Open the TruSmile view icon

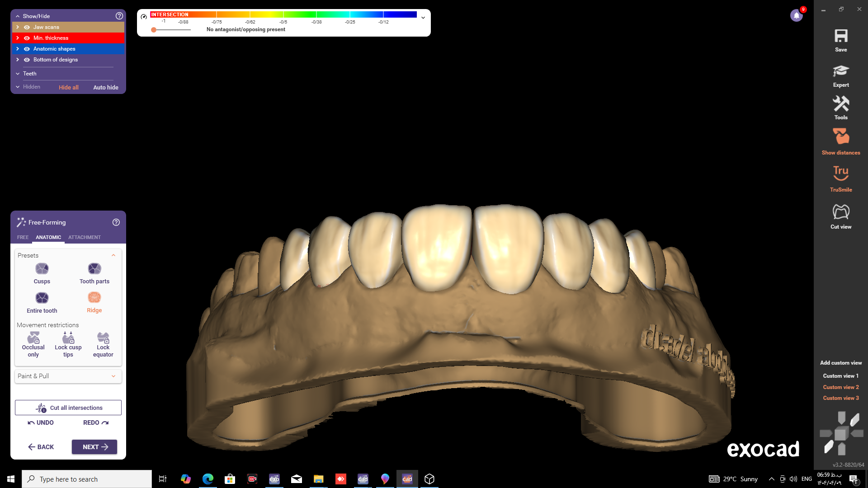click(840, 174)
